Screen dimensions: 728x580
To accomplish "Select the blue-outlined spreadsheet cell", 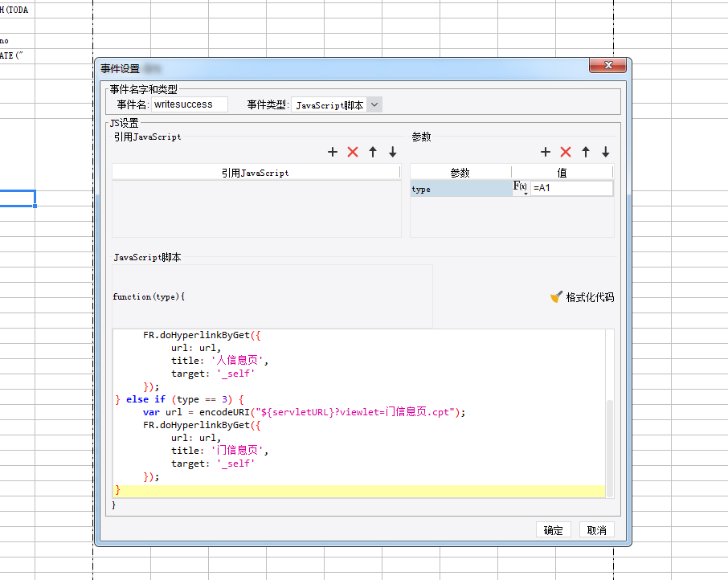I will (17, 198).
